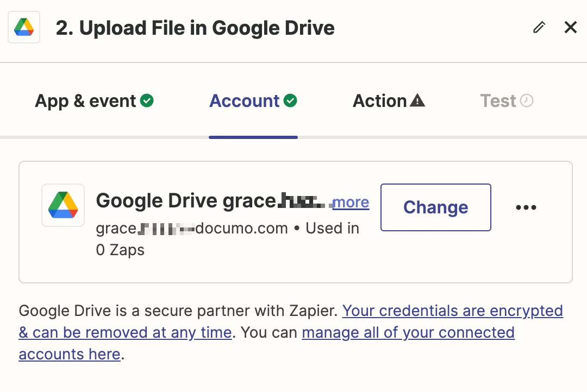Close the step editor panel

(571, 27)
